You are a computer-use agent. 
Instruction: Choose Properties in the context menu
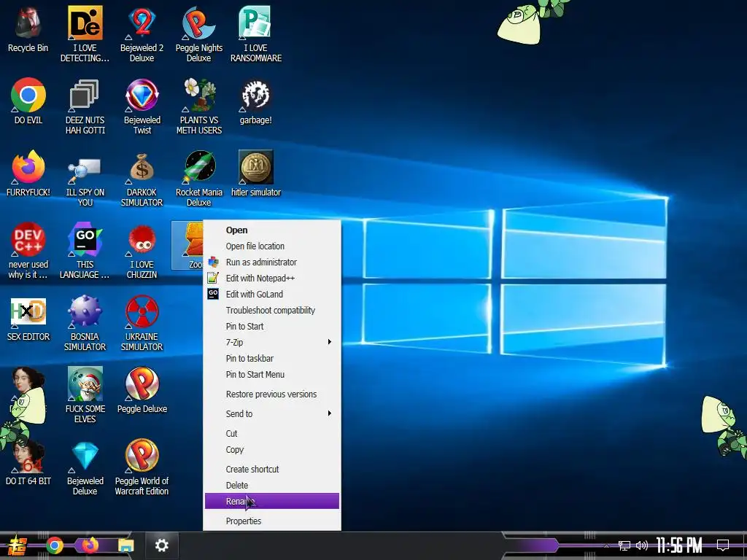(x=272, y=521)
